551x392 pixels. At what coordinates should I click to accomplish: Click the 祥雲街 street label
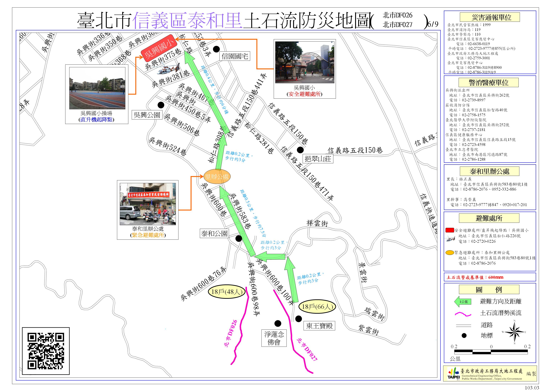click(x=317, y=223)
